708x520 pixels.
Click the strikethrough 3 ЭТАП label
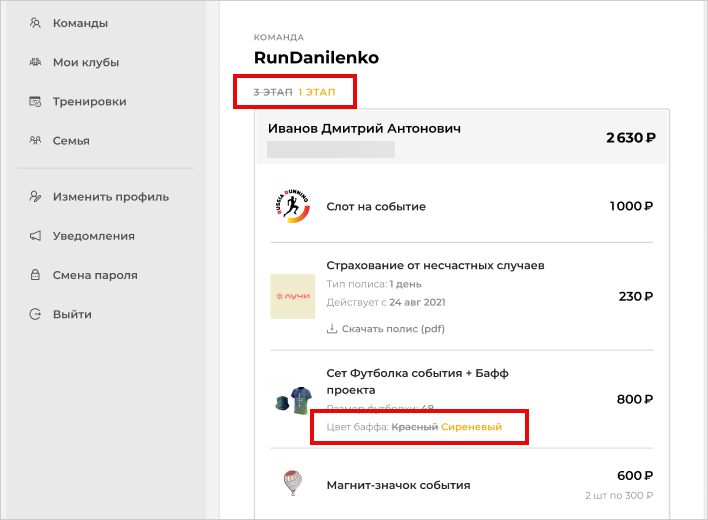[273, 92]
